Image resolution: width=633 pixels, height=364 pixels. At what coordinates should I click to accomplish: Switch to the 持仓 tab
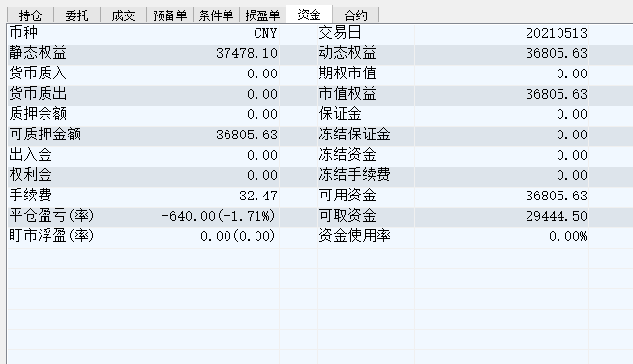coord(30,15)
